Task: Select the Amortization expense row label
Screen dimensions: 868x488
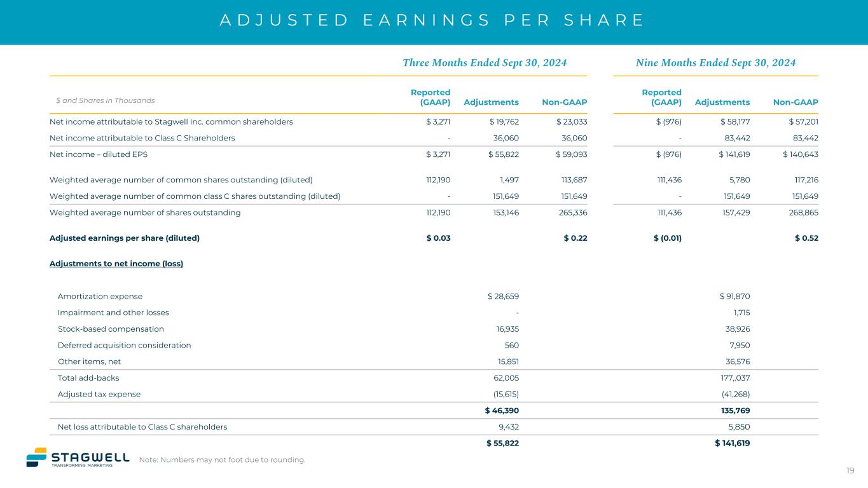Action: tap(100, 296)
